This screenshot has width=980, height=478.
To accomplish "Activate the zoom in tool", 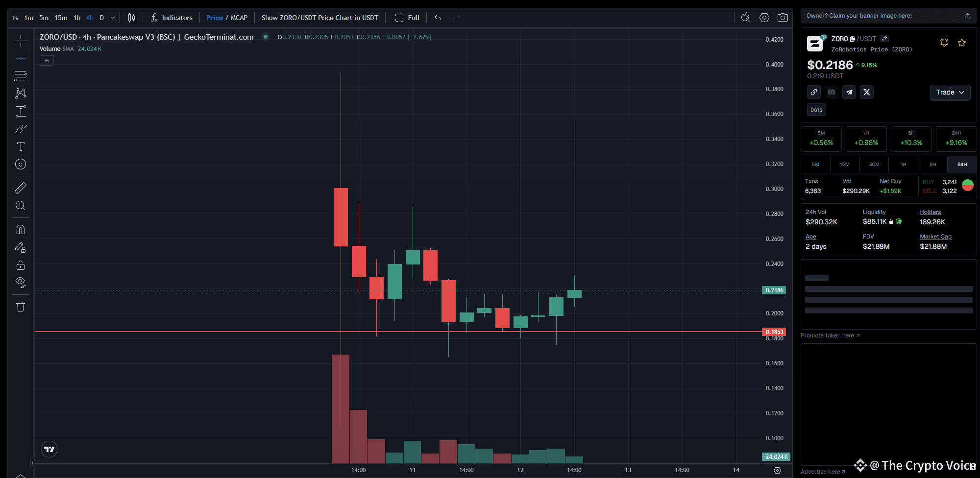I will pyautogui.click(x=21, y=206).
